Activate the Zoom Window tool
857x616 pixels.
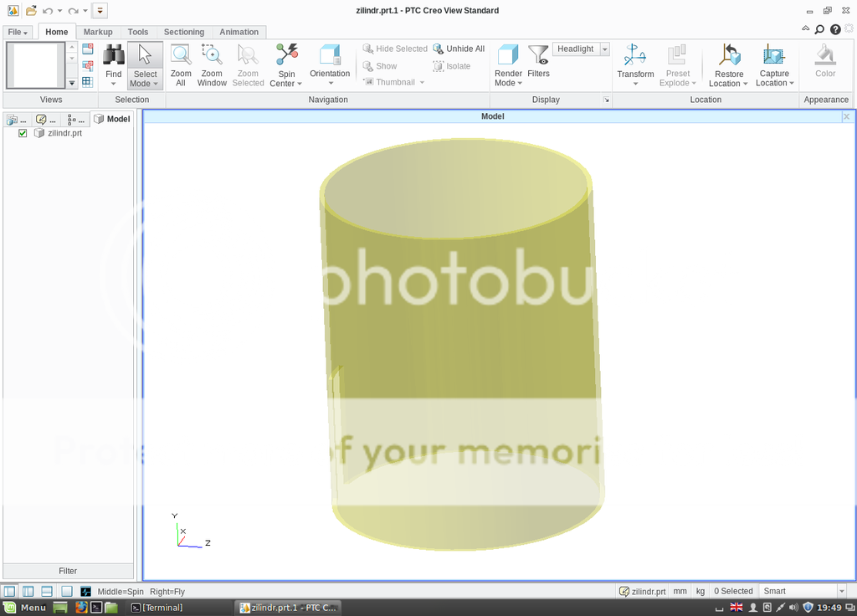pos(212,56)
